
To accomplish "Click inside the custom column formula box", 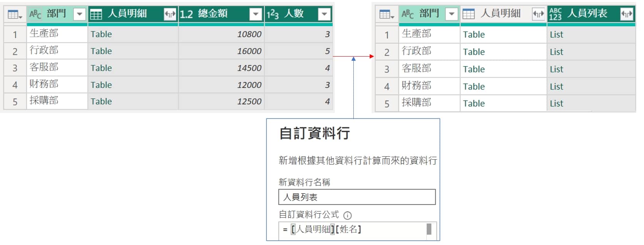I will pos(354,230).
